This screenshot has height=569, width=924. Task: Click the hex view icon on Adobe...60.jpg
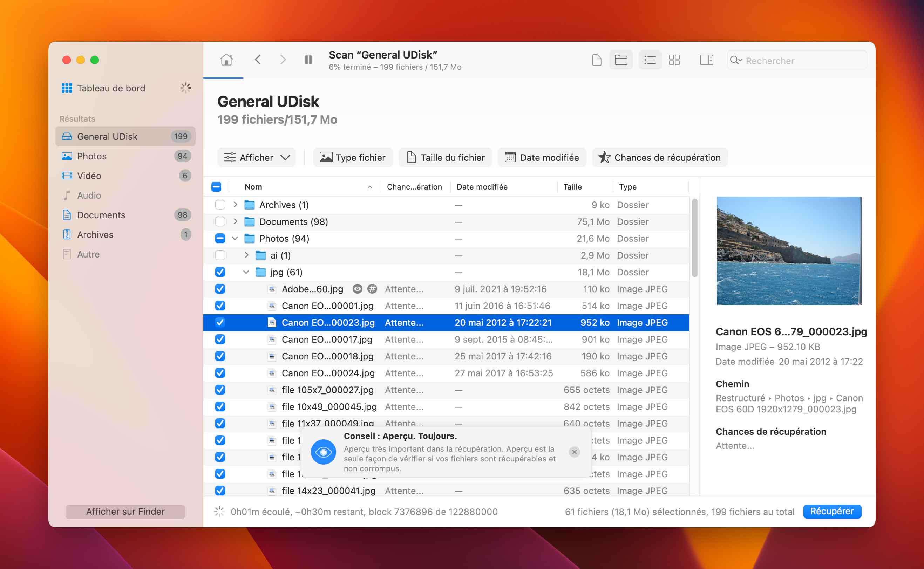click(372, 289)
